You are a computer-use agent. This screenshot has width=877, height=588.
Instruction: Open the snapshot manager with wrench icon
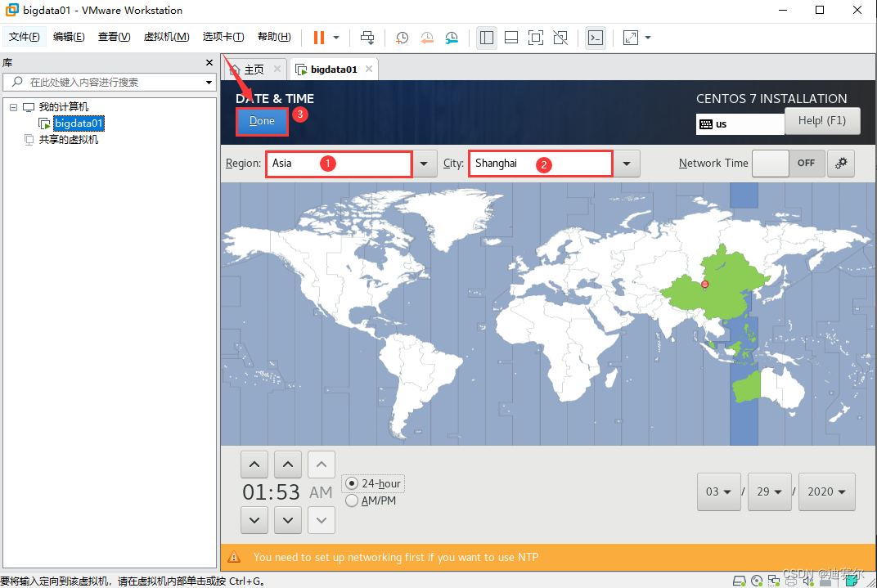[452, 38]
